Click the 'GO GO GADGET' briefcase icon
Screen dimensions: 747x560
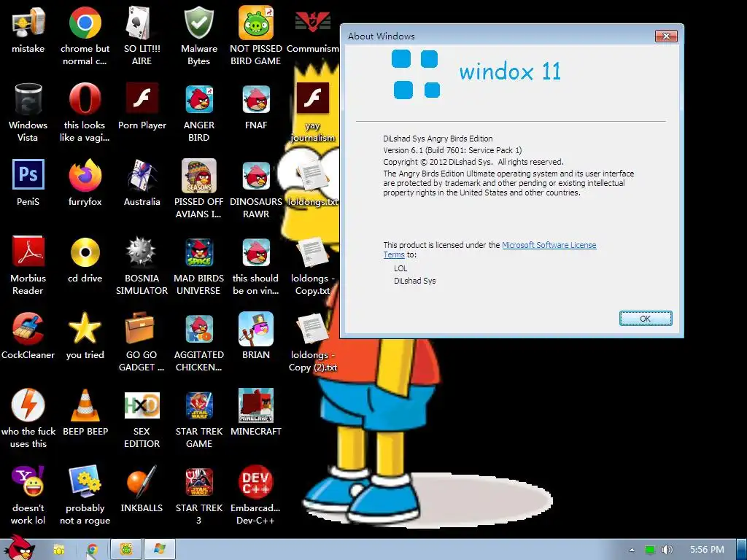pyautogui.click(x=141, y=327)
